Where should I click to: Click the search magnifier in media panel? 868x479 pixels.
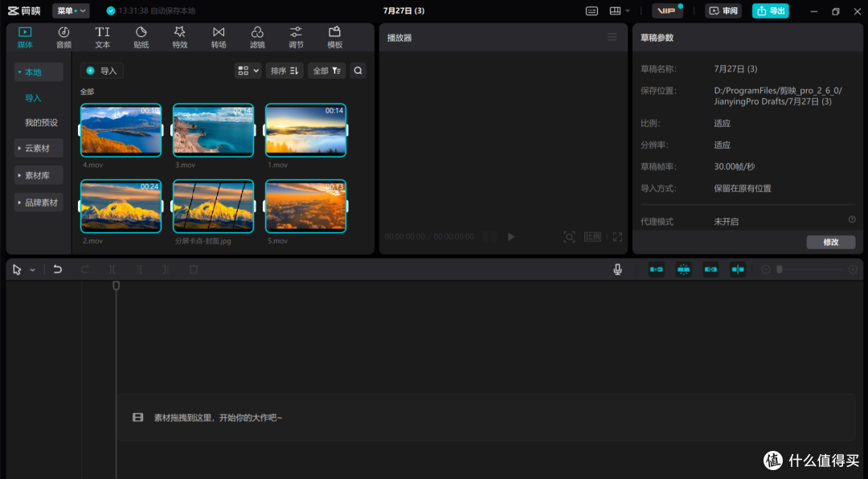tap(358, 71)
